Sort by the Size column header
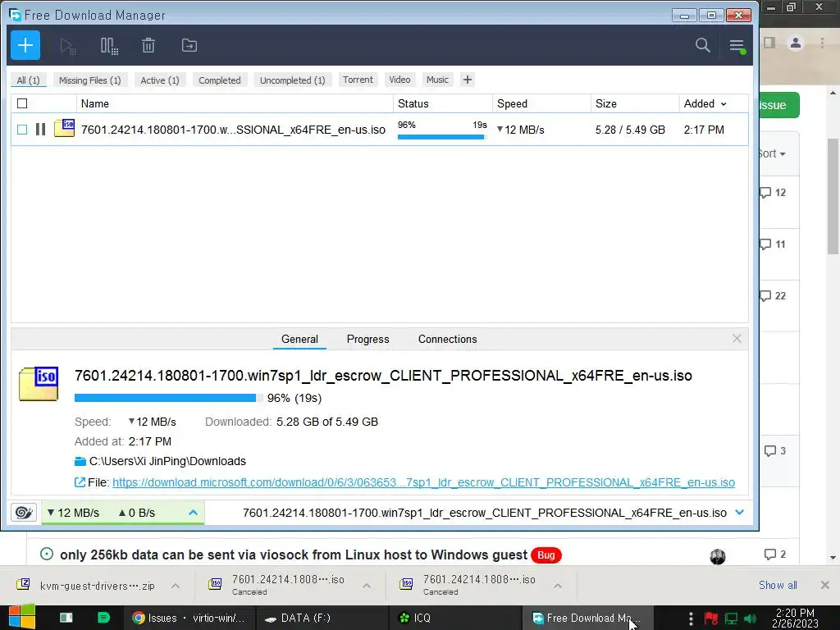This screenshot has width=840, height=630. [635, 103]
